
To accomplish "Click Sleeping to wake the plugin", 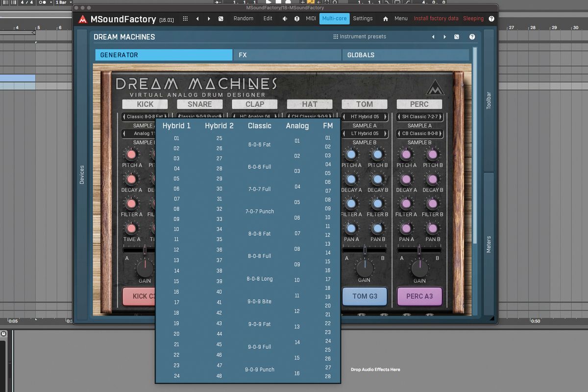I will coord(473,18).
